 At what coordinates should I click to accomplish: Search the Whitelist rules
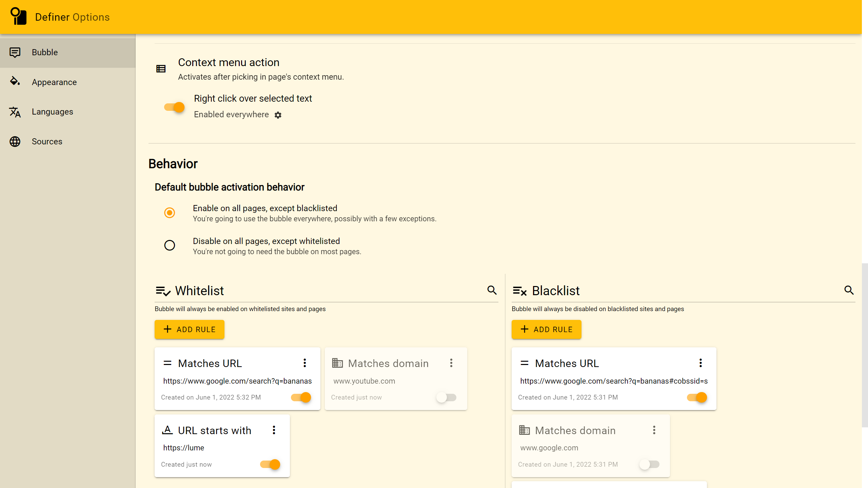coord(492,290)
